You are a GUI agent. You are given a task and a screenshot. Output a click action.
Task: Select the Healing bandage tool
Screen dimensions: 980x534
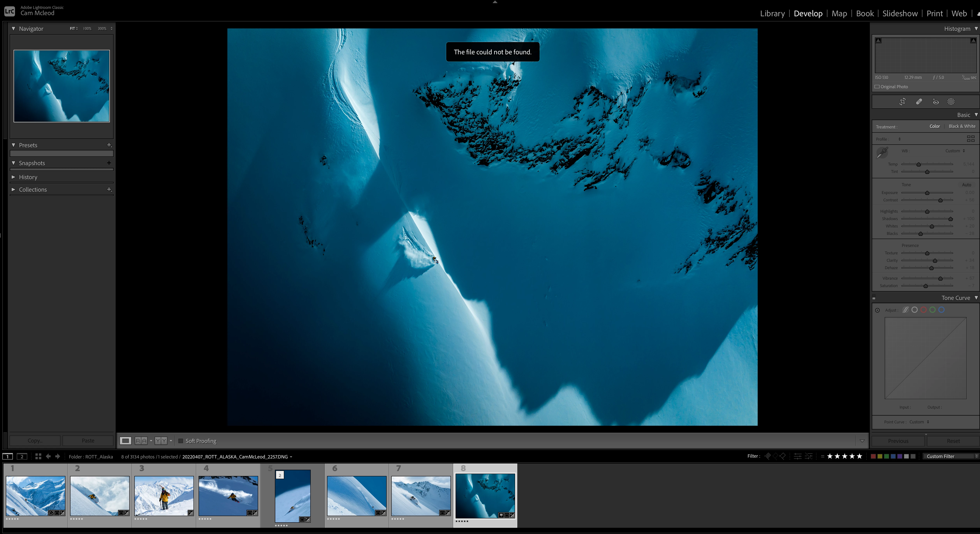919,102
